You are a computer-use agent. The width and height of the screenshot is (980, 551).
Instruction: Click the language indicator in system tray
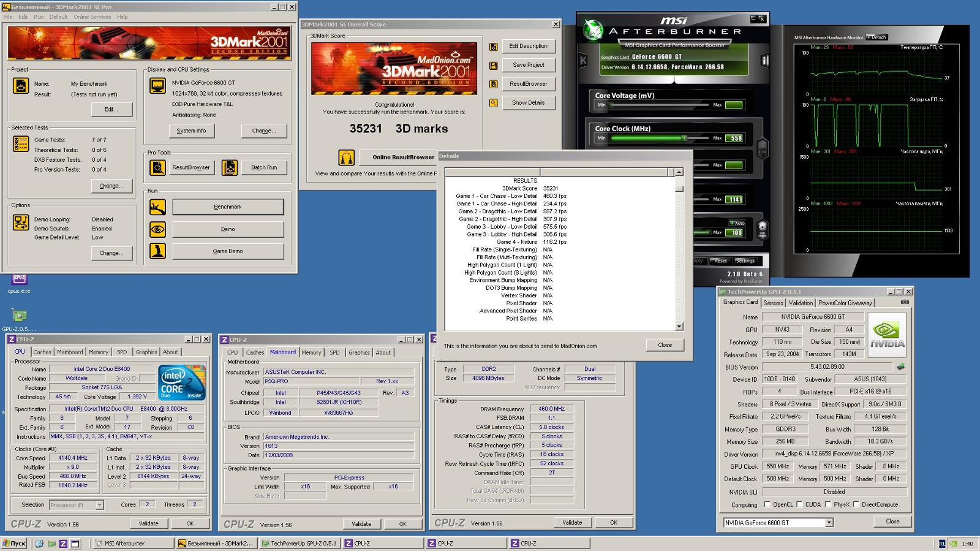pyautogui.click(x=942, y=544)
